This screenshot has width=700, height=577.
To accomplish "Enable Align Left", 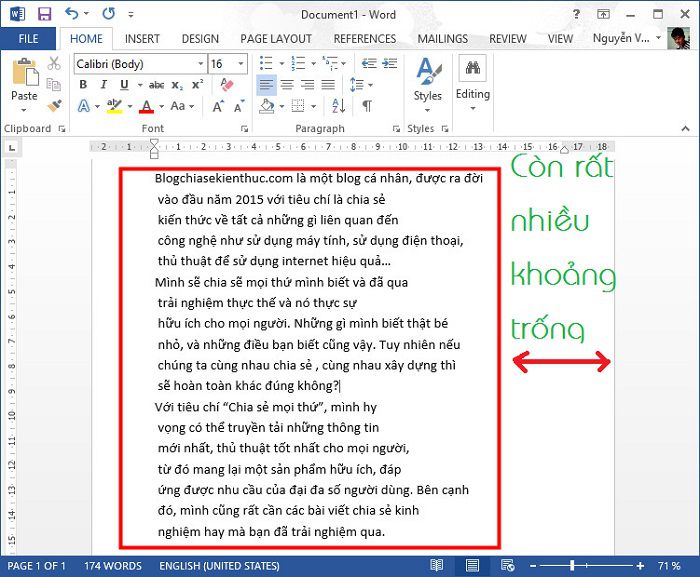I will point(266,84).
